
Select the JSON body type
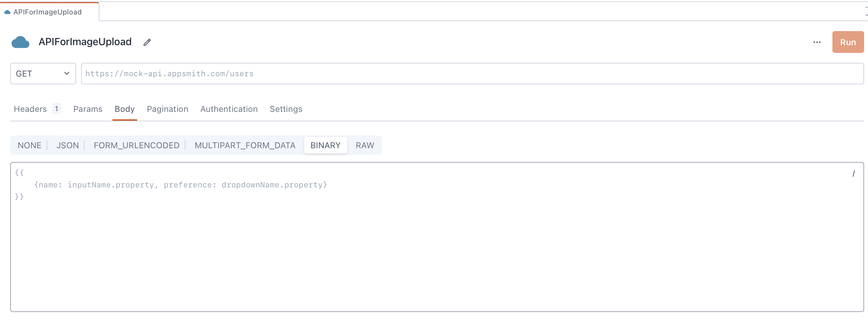pyautogui.click(x=67, y=145)
